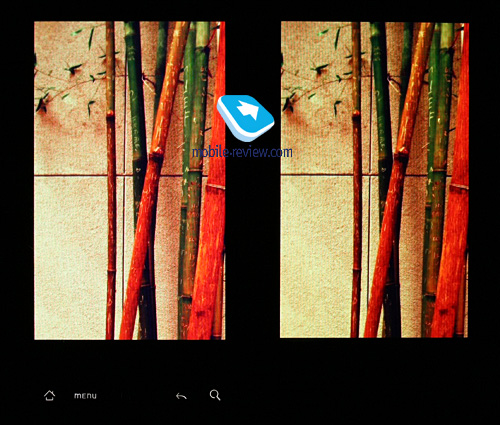Select the right bamboo photo
The image size is (500, 425).
(374, 180)
